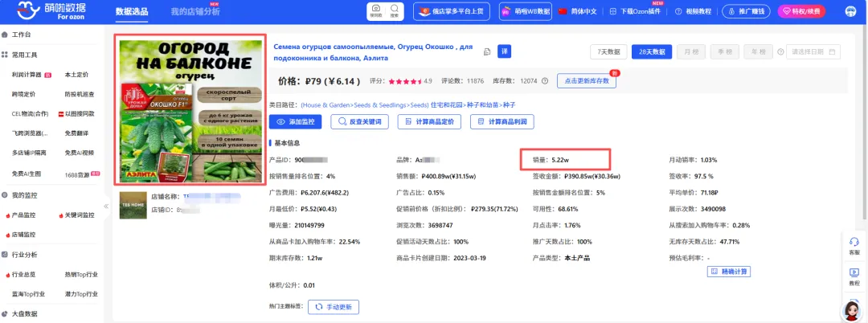Open the Russian product title link

point(375,52)
